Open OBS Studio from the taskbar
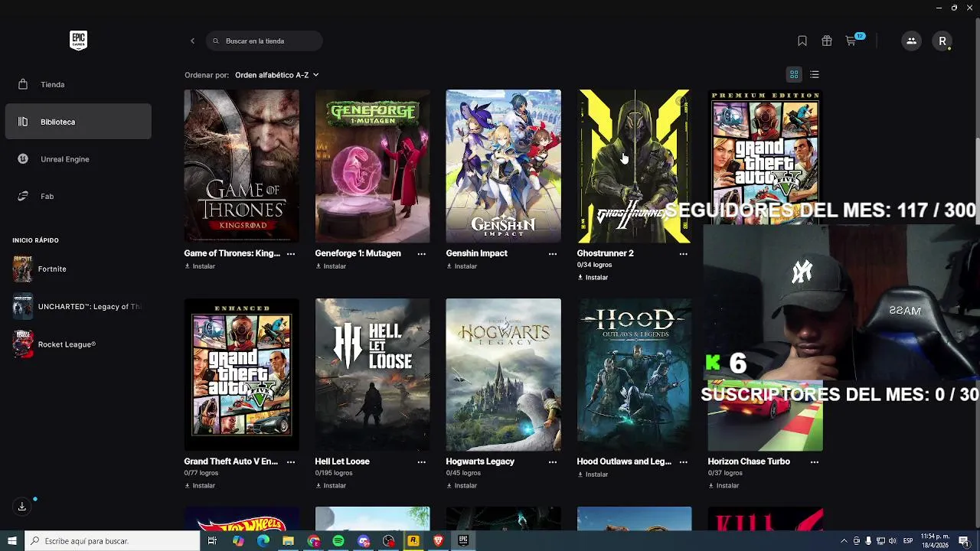 click(x=389, y=541)
